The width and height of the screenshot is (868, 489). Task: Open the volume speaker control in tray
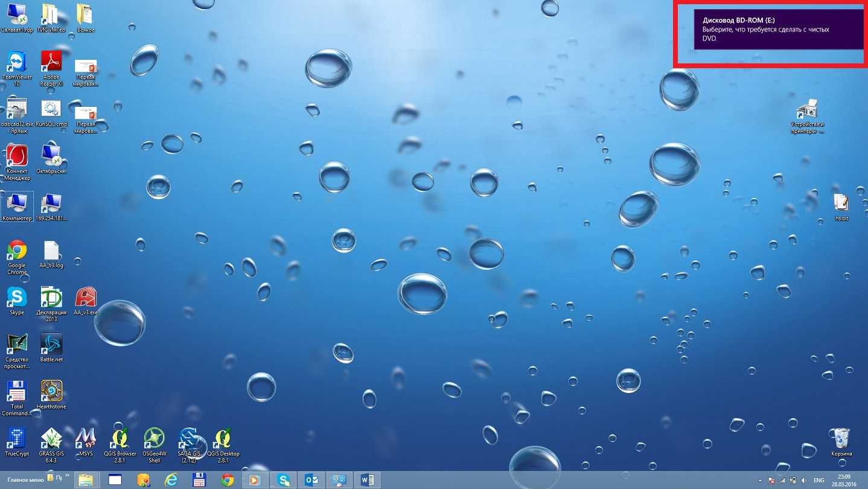803,481
